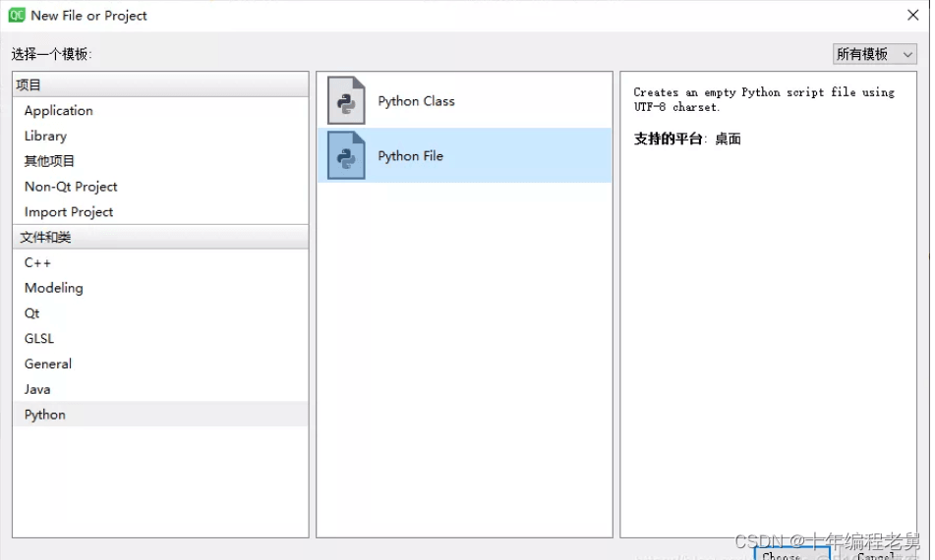Select Non-Qt Project category

(160, 187)
